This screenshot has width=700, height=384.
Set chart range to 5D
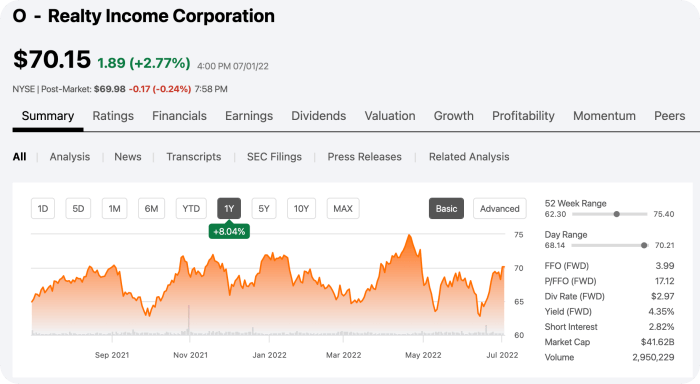[x=78, y=209]
